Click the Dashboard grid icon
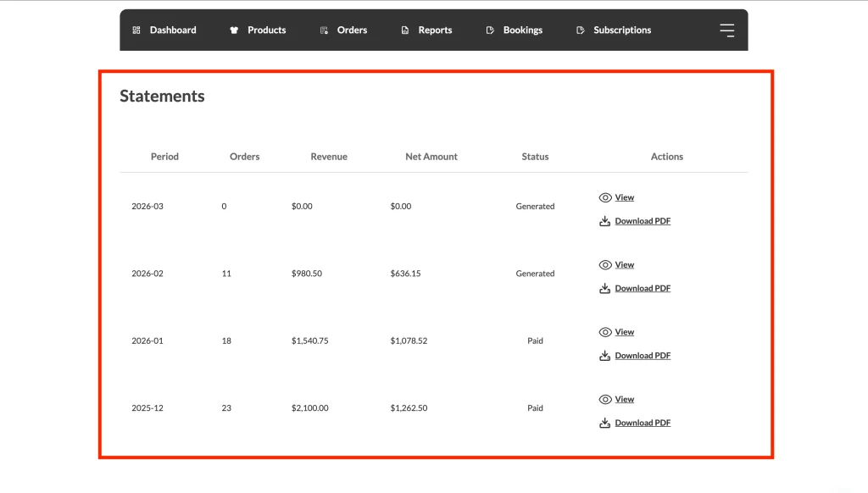Screen dimensions: 868x493 coord(136,30)
